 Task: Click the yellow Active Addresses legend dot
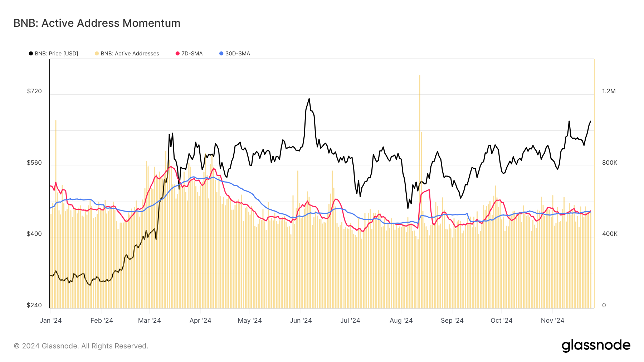coord(97,54)
